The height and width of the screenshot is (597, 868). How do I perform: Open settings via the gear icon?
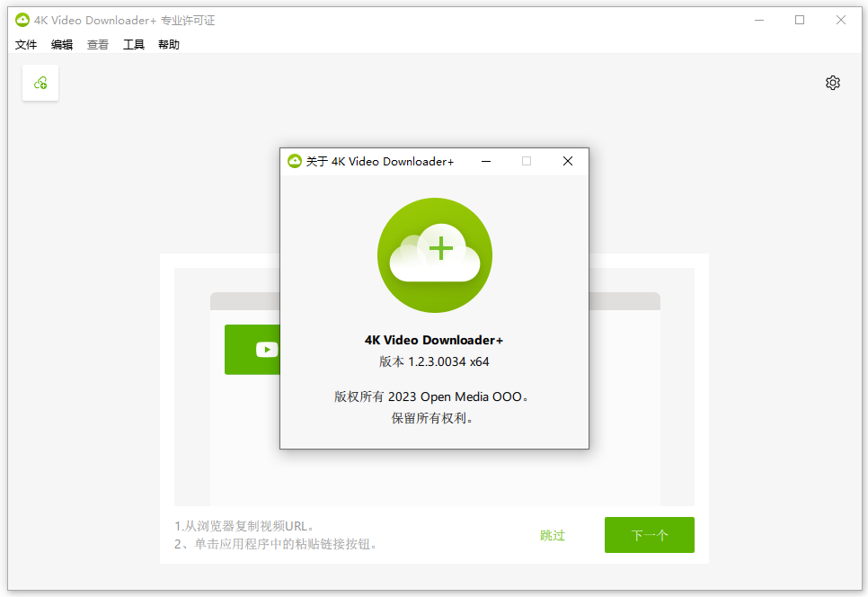click(x=833, y=83)
